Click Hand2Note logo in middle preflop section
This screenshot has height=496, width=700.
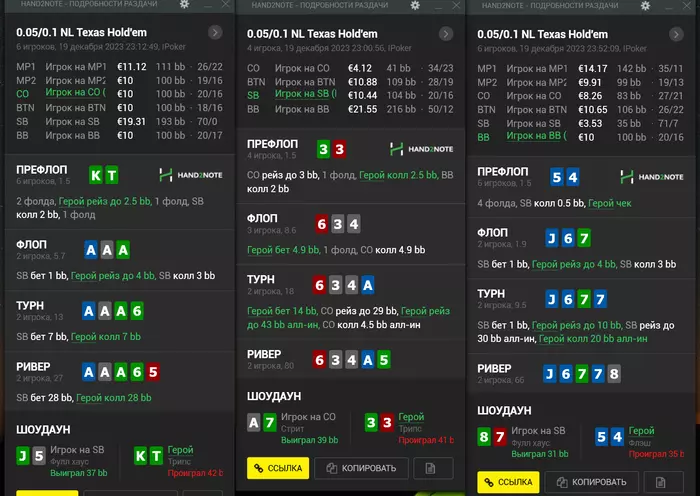pos(421,149)
